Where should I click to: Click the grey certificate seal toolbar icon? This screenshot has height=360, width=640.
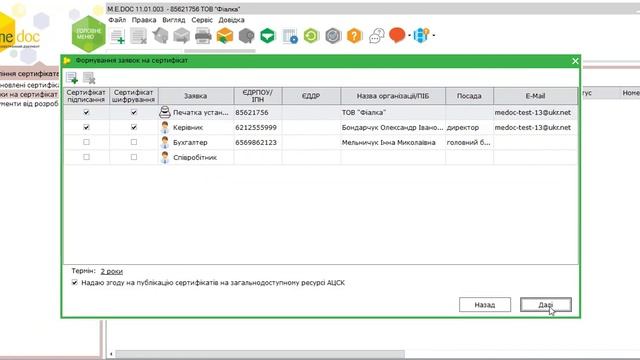click(x=246, y=36)
